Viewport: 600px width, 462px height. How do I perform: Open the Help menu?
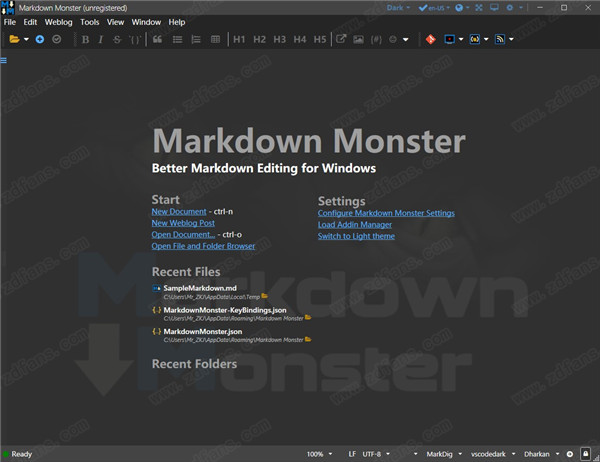coord(177,22)
